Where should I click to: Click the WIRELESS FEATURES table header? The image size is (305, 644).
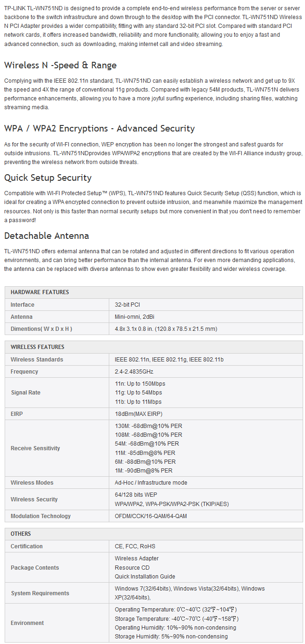coord(37,347)
